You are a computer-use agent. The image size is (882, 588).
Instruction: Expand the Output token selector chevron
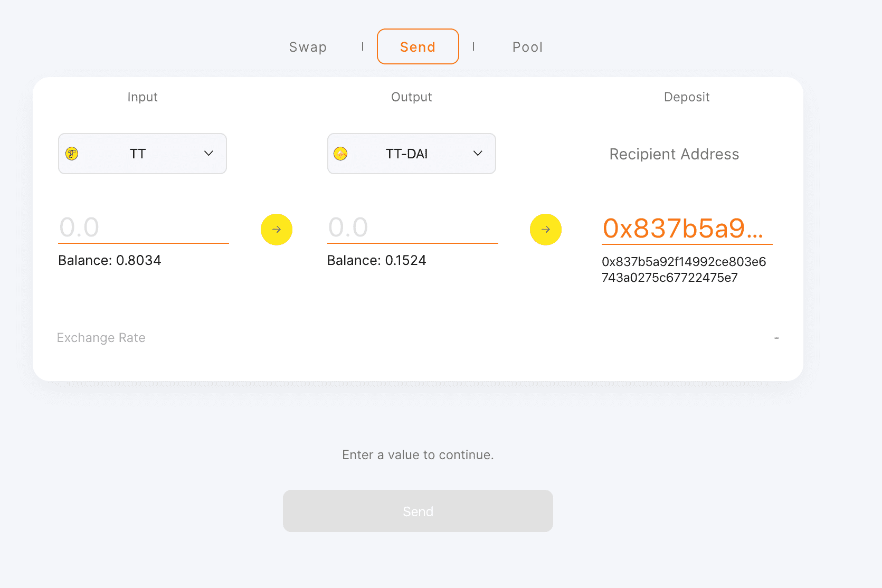(478, 154)
